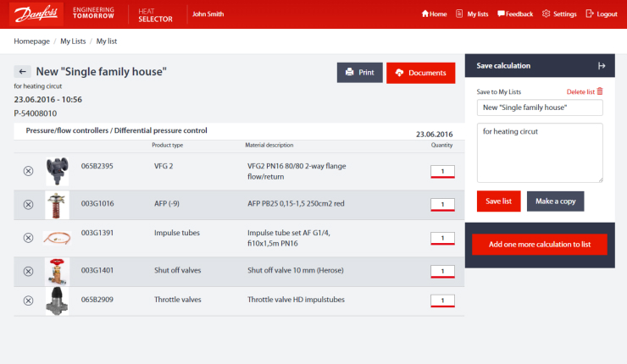This screenshot has width=627, height=364.
Task: Open the Documents button
Action: pos(420,73)
